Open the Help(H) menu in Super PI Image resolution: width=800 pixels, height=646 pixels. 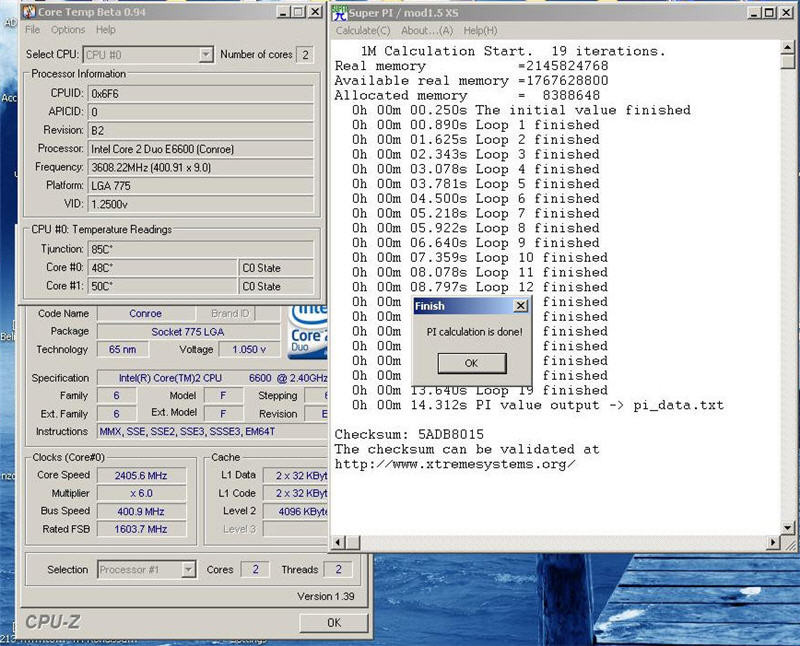pos(480,31)
